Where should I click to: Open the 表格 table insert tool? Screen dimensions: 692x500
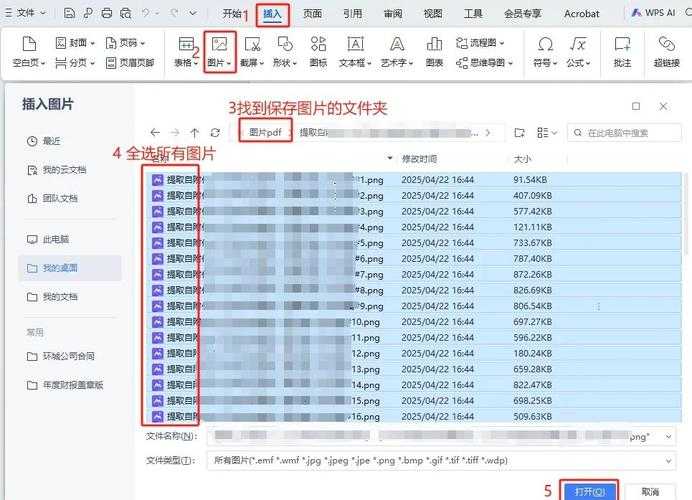[186, 52]
